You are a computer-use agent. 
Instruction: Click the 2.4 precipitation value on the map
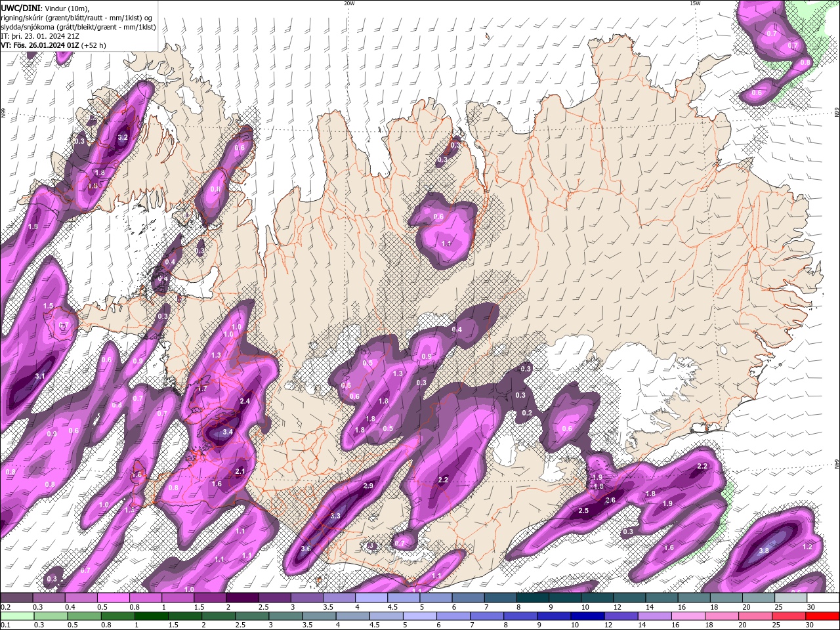245,401
